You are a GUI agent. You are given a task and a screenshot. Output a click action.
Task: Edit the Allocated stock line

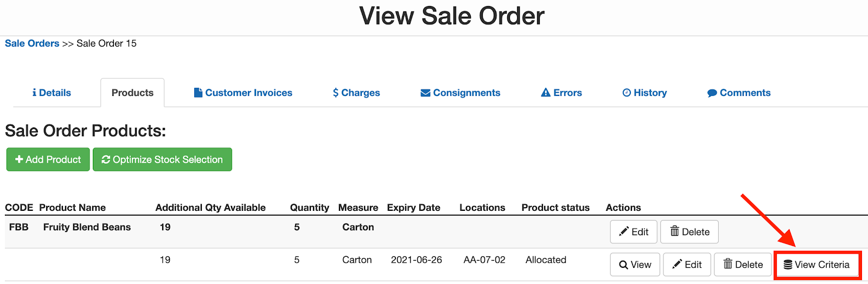[686, 264]
